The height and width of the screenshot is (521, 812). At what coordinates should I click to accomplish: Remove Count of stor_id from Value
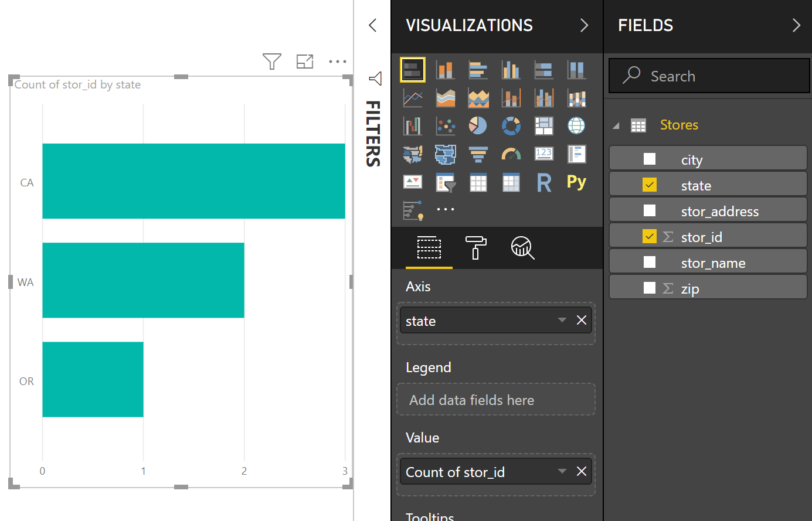pyautogui.click(x=581, y=471)
